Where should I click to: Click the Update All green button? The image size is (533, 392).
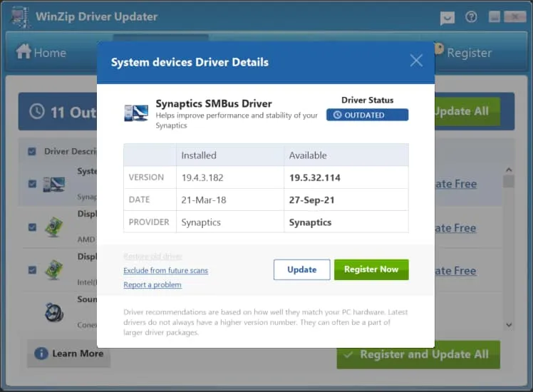tap(467, 111)
